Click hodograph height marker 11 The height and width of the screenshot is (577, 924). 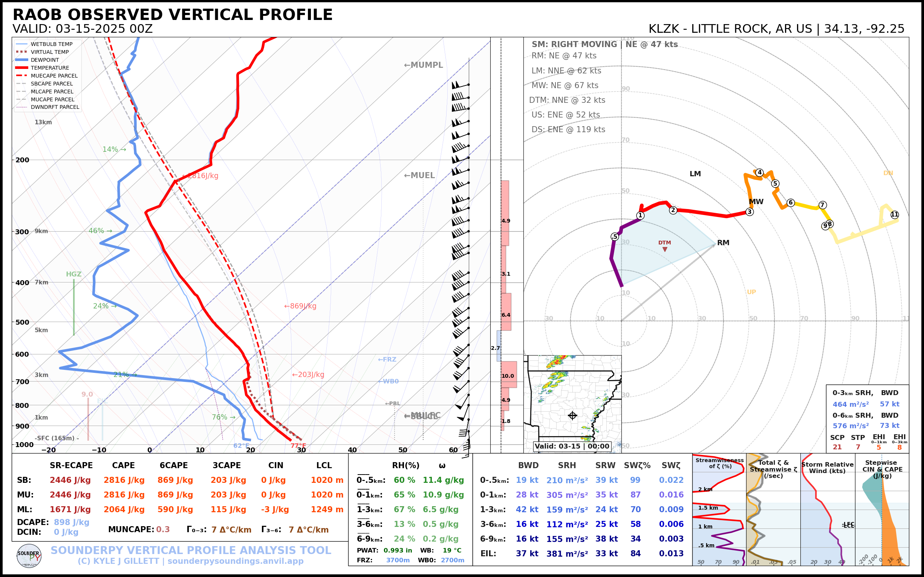pyautogui.click(x=895, y=214)
